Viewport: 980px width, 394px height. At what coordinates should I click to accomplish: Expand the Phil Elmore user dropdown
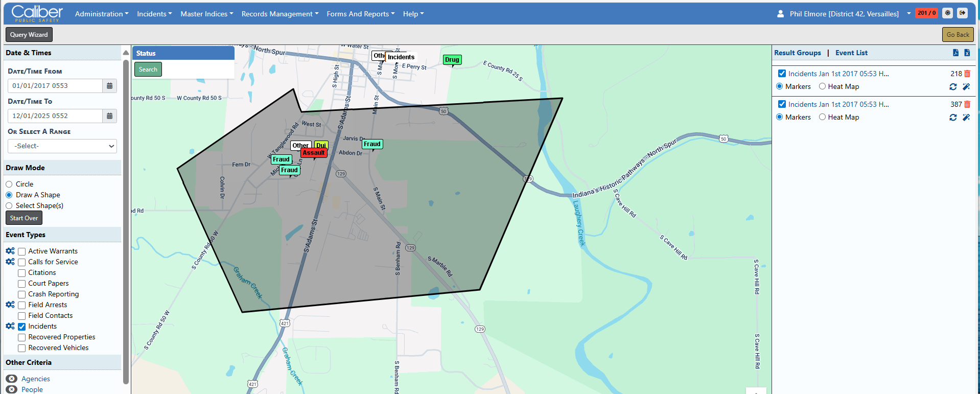pos(908,14)
